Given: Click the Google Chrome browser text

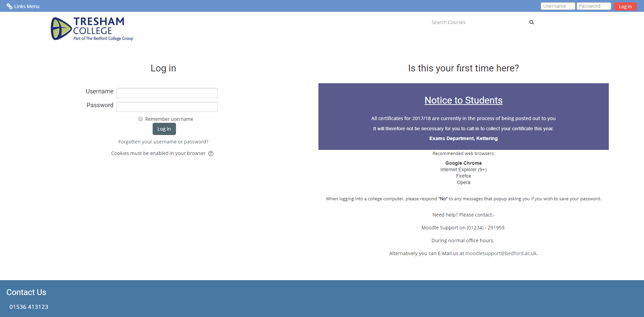Looking at the screenshot, I should click(x=464, y=163).
